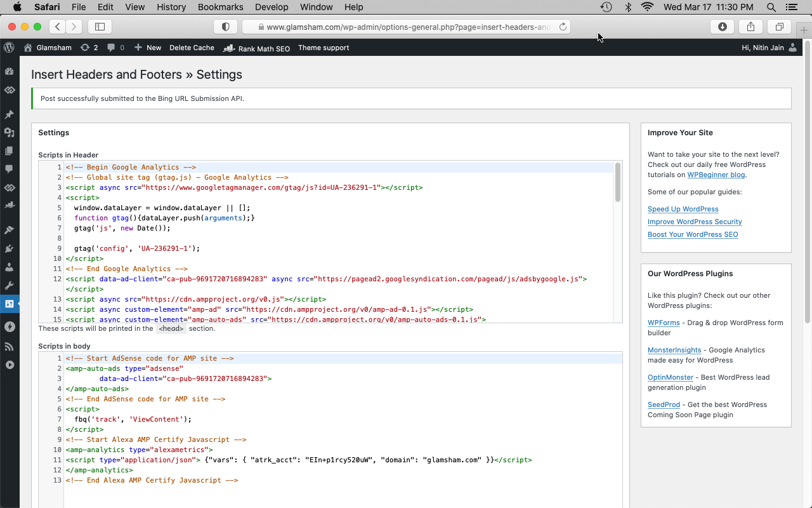This screenshot has width=812, height=508.
Task: Open the Apple menu
Action: click(17, 7)
